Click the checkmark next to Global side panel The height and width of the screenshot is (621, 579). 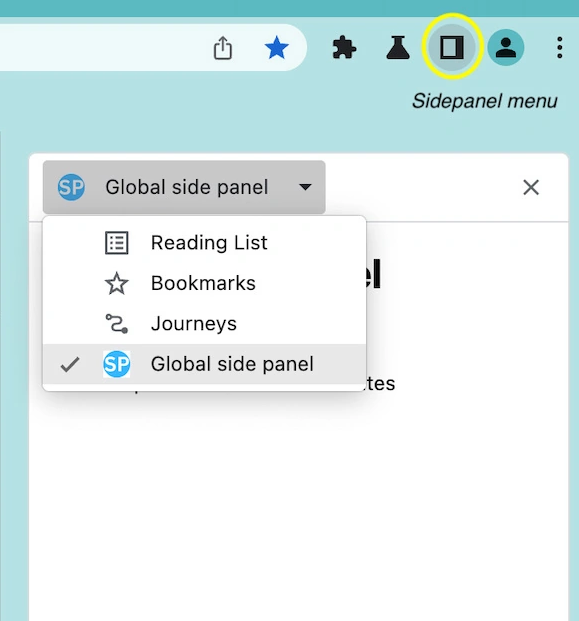70,365
